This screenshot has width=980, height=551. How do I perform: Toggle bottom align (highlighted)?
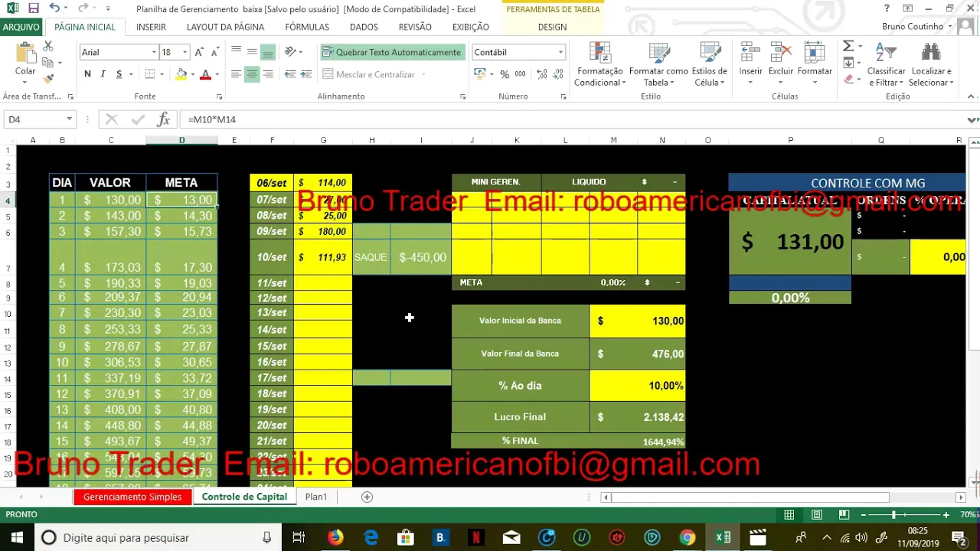pyautogui.click(x=268, y=52)
